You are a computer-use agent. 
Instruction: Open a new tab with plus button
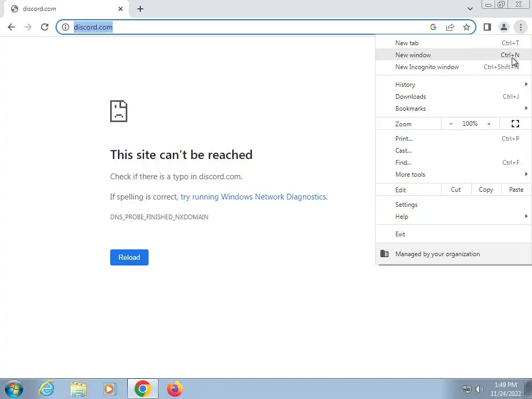pos(140,9)
